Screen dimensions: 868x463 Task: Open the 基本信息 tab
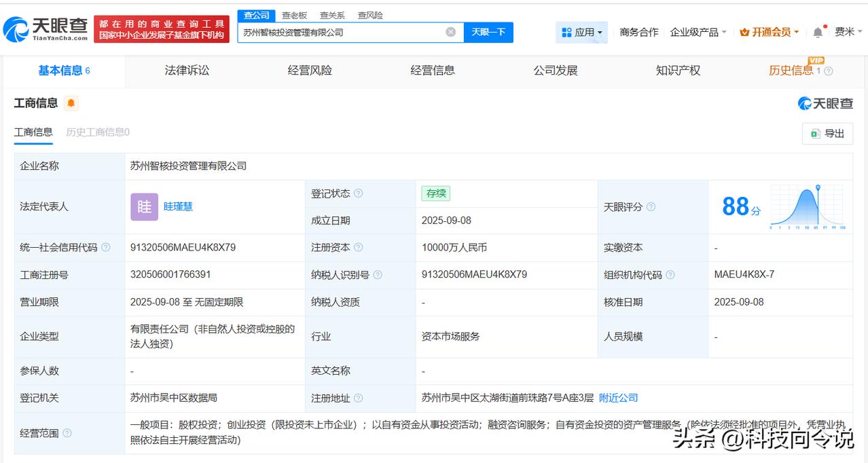point(64,71)
